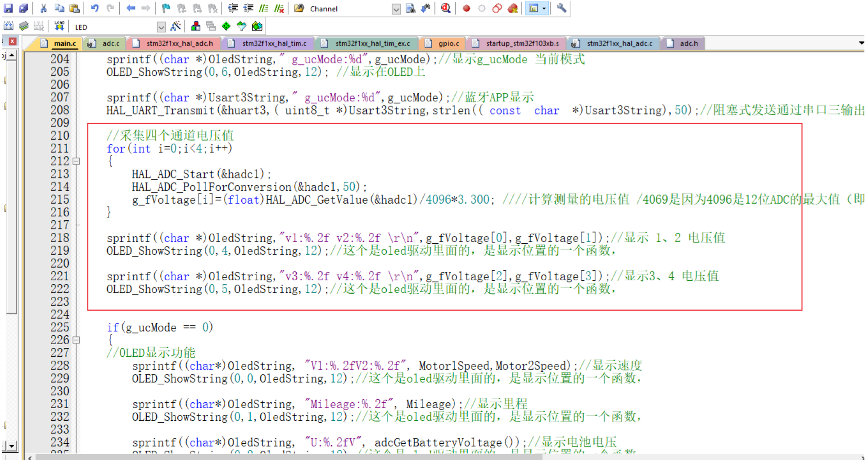Undo the last edit
Image resolution: width=868 pixels, height=460 pixels.
95,8
